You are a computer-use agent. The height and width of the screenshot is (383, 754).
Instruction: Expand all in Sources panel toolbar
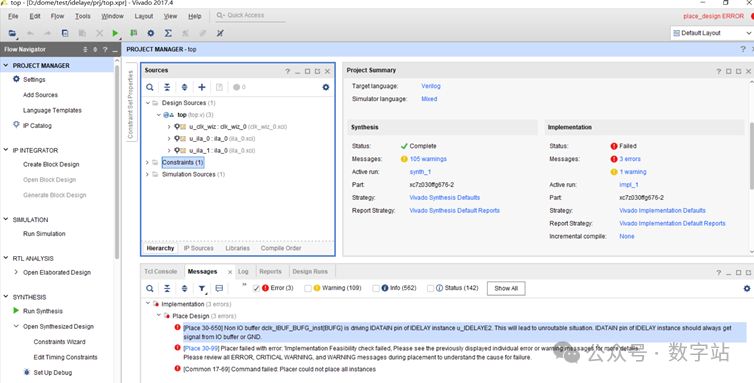184,87
